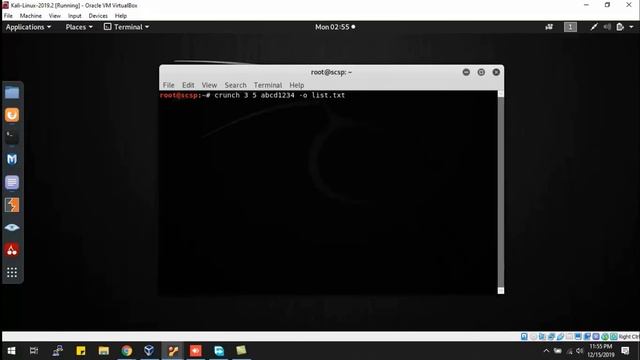Open the power system menu arrow
Screen dimensions: 640x360
pos(631,27)
